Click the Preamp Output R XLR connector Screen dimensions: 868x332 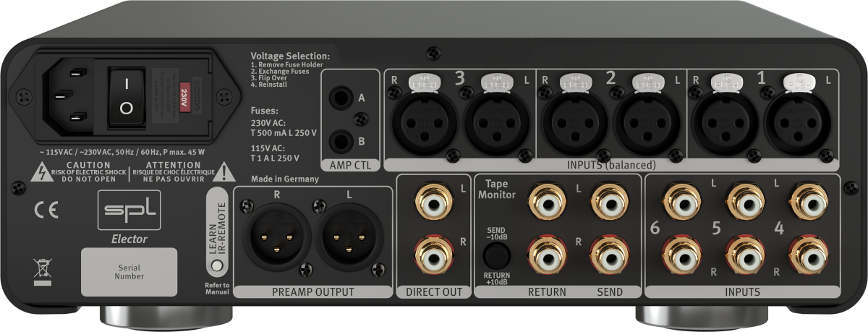coord(276,239)
